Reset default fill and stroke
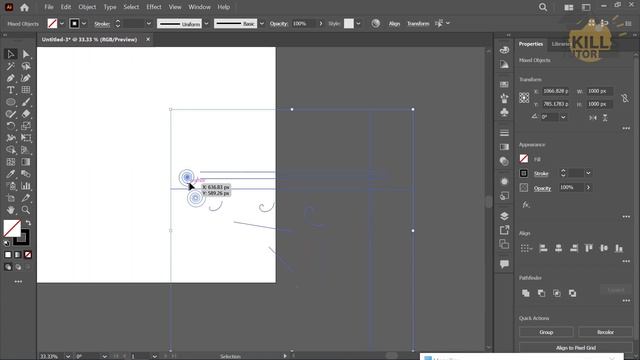Image resolution: width=640 pixels, height=360 pixels. (x=7, y=243)
